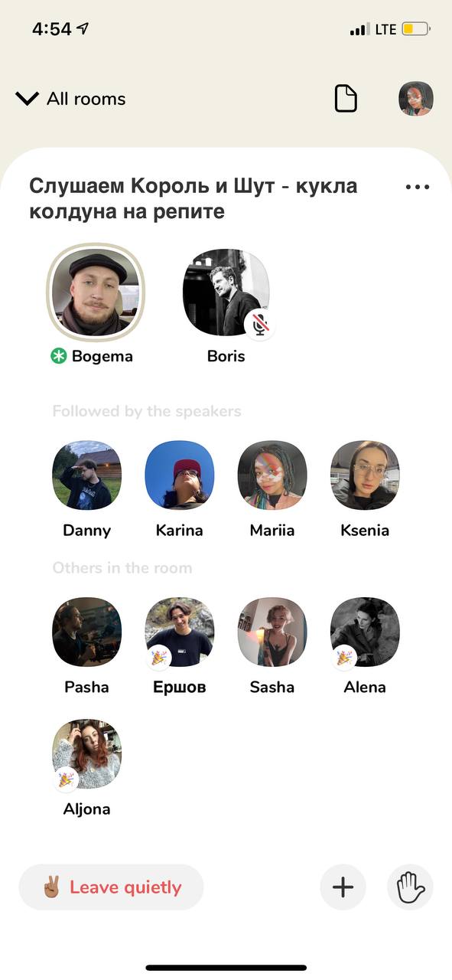Tap the raise hand icon
The height and width of the screenshot is (980, 452).
411,887
